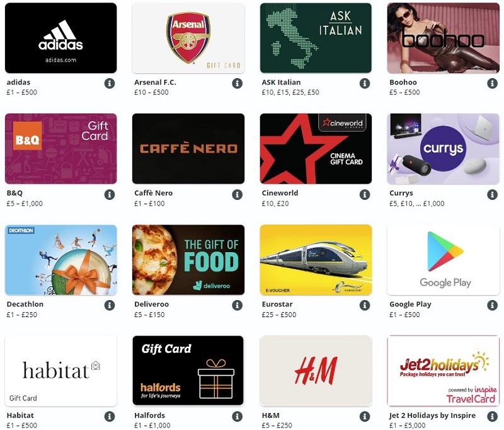
Task: View Boohoo card details via info icon
Action: 492,83
